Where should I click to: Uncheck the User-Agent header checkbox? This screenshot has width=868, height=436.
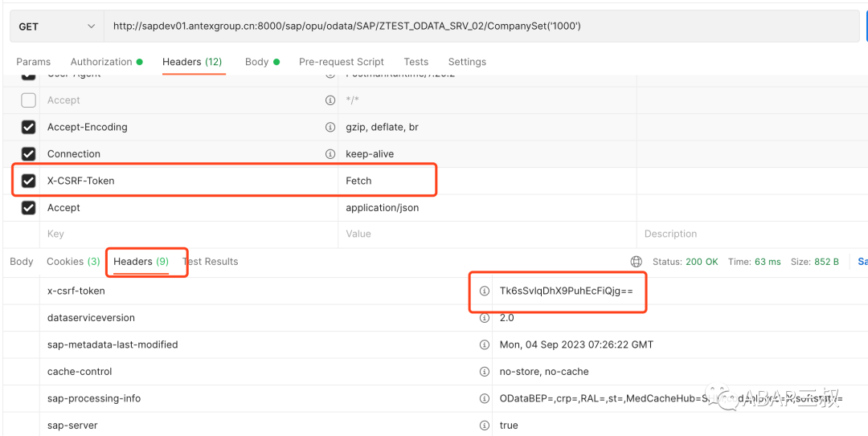(x=28, y=75)
